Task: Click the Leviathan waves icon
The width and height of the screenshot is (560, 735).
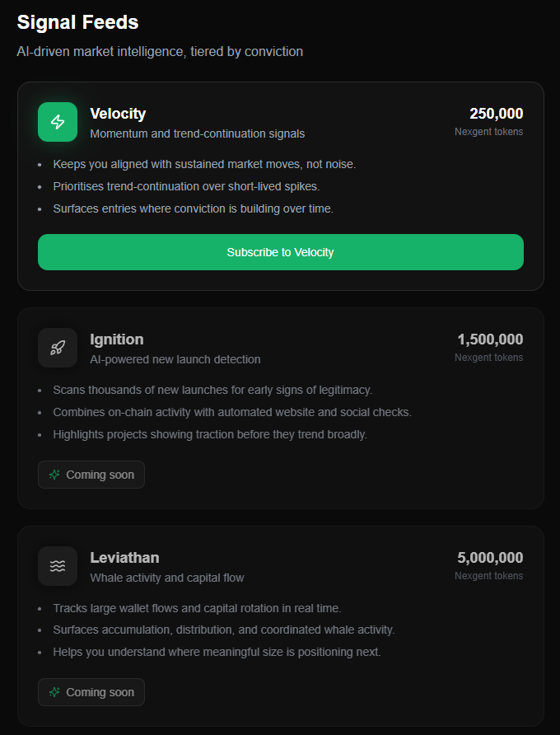Action: pyautogui.click(x=57, y=566)
